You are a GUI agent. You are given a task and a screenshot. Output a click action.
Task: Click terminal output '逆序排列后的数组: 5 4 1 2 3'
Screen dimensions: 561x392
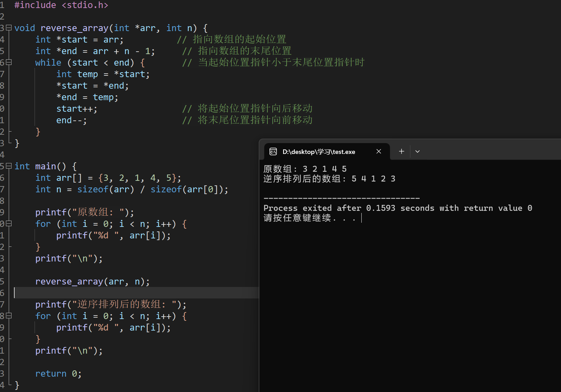(x=330, y=179)
